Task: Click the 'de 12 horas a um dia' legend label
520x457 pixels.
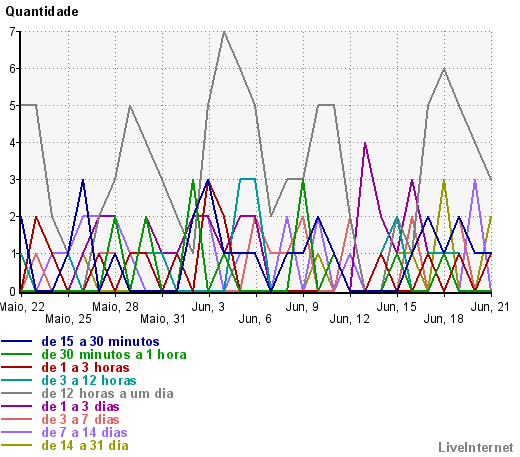Action: pyautogui.click(x=107, y=394)
